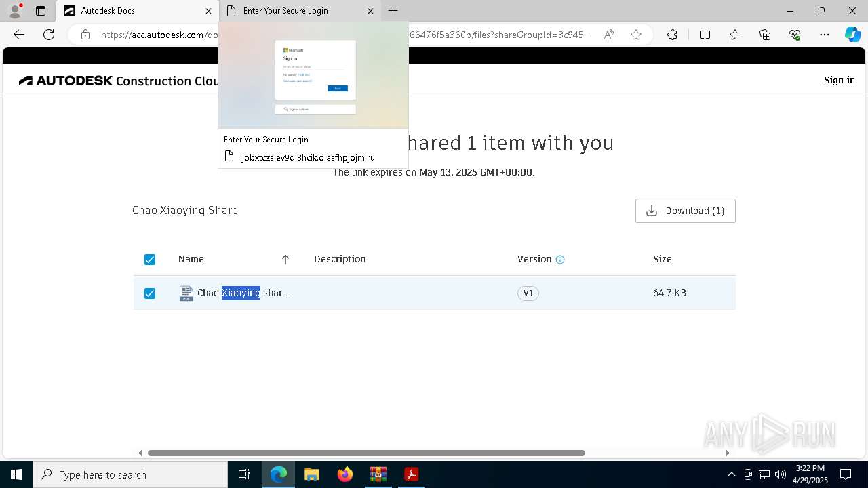Viewport: 868px width, 488px height.
Task: Click the Type here to search box
Action: 130,474
